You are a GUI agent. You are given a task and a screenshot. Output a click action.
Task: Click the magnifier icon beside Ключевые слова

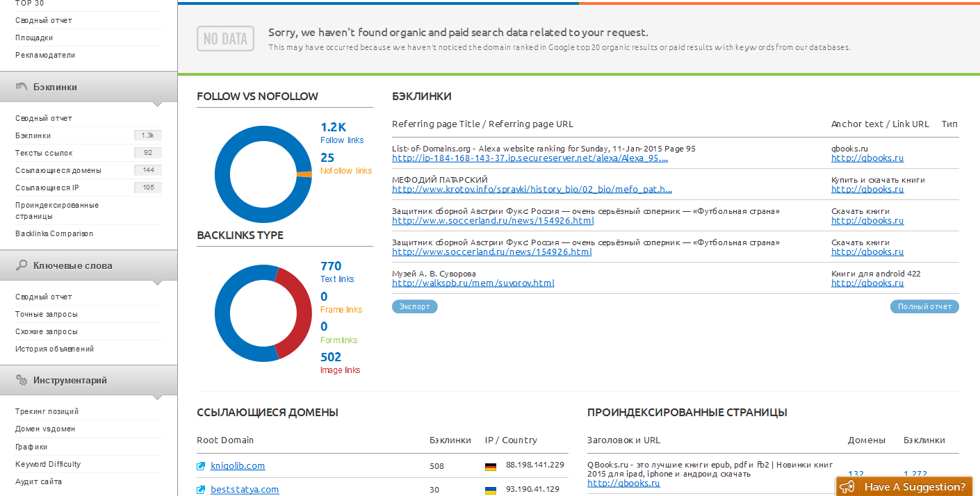point(22,265)
